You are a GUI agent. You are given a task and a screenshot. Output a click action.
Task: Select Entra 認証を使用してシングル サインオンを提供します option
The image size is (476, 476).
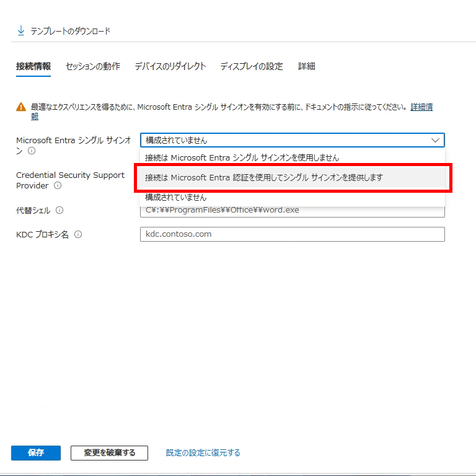tap(293, 178)
